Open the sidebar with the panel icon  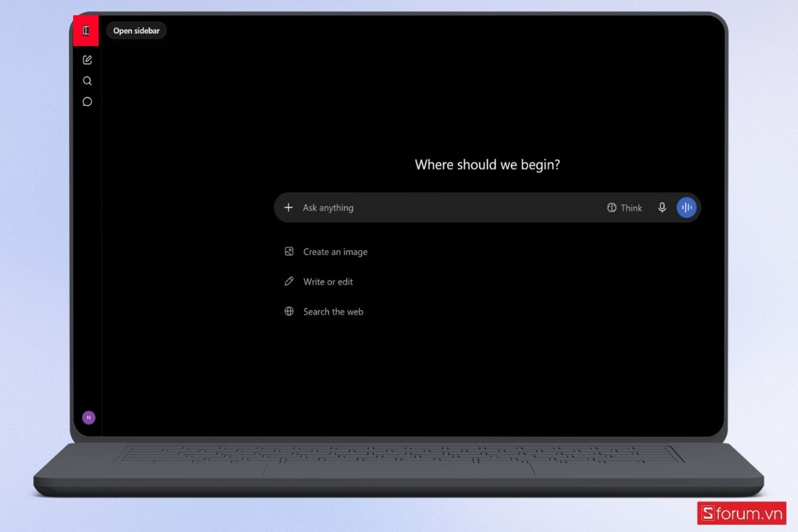point(86,31)
